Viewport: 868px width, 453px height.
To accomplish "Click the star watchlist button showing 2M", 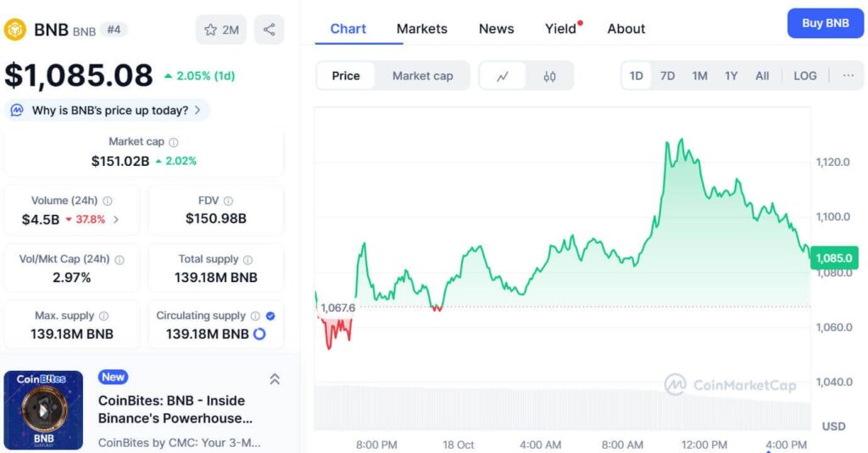I will (x=221, y=30).
